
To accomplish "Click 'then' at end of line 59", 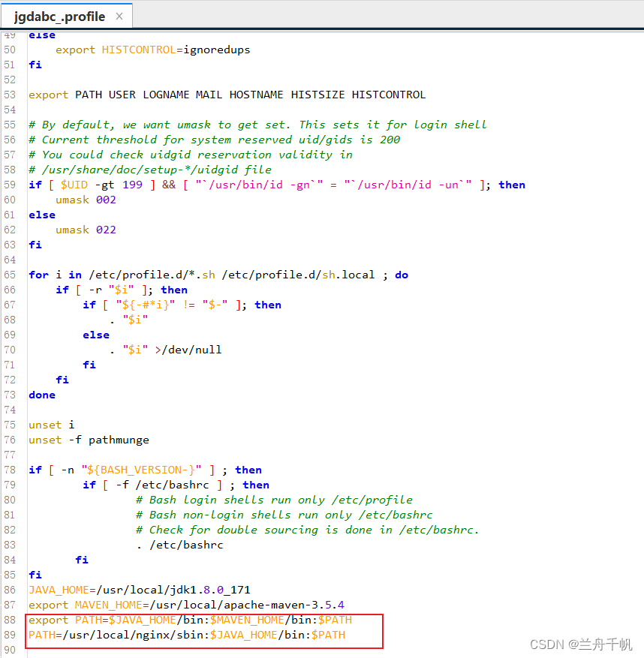I will tap(512, 185).
